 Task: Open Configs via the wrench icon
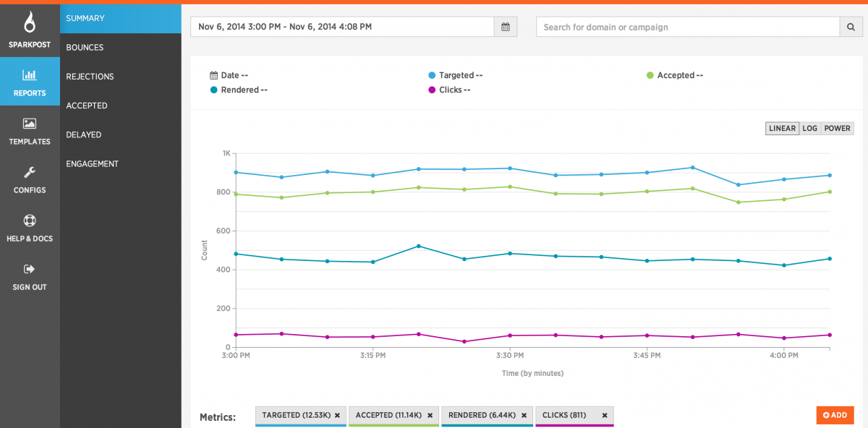click(30, 172)
